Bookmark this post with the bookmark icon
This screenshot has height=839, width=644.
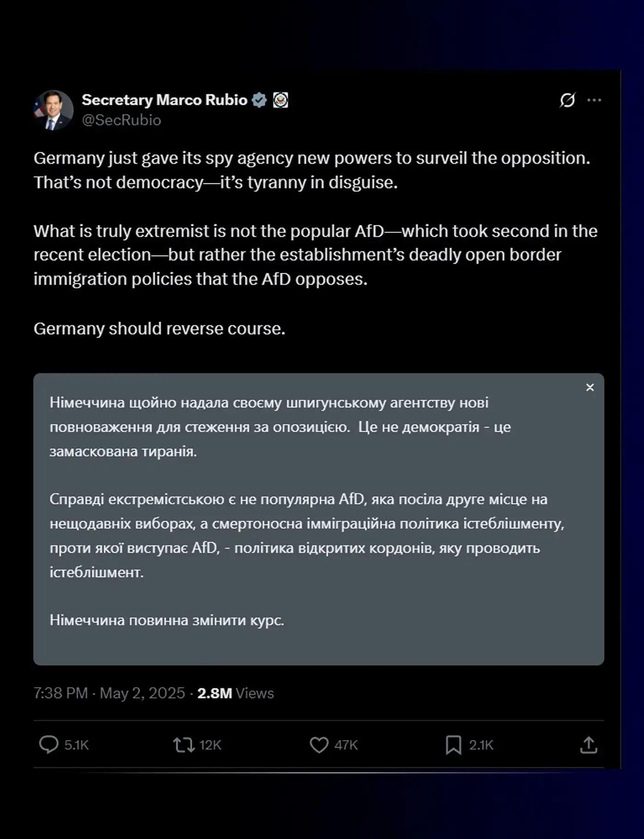(453, 745)
